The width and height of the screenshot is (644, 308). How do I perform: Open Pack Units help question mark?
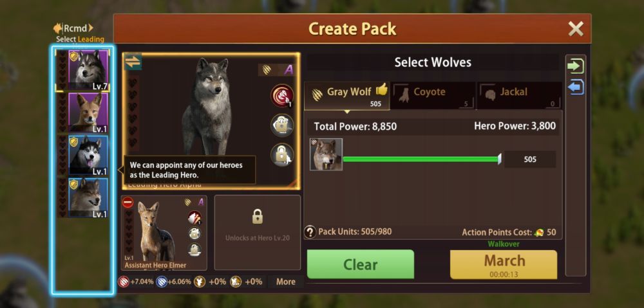point(310,232)
